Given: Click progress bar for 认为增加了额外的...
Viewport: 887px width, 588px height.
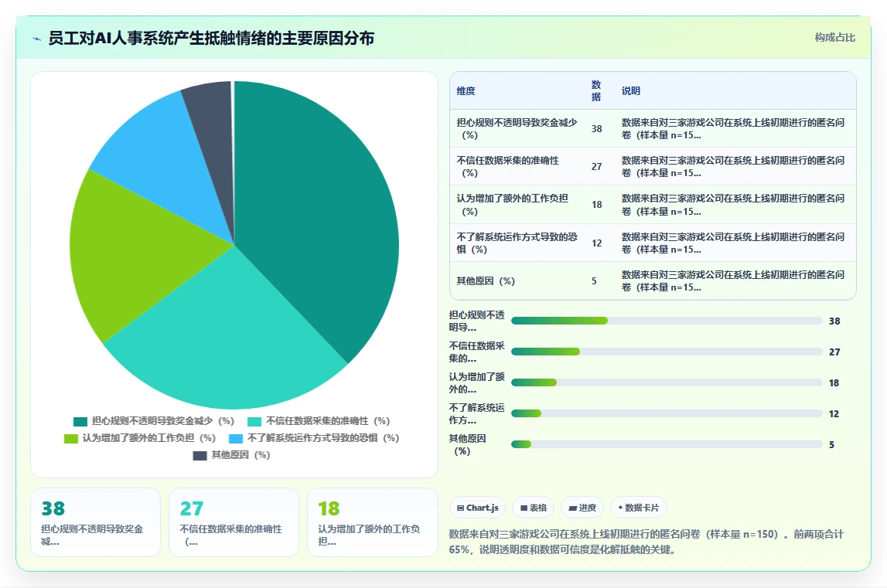Looking at the screenshot, I should (667, 382).
